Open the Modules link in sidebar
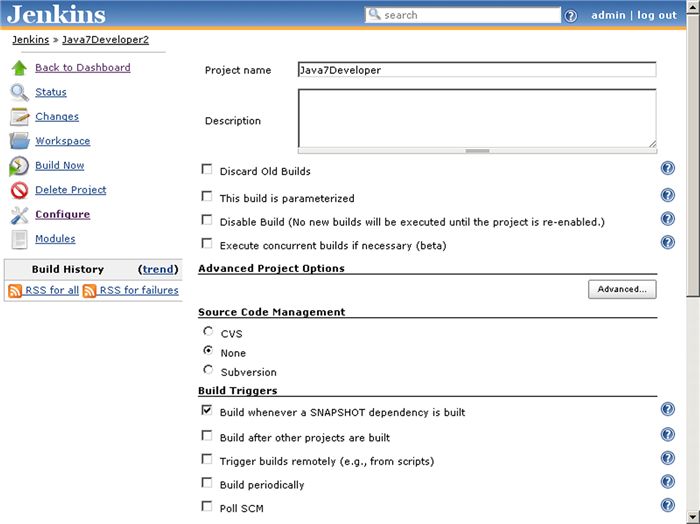Viewport: 700px width, 524px height. pyautogui.click(x=55, y=239)
